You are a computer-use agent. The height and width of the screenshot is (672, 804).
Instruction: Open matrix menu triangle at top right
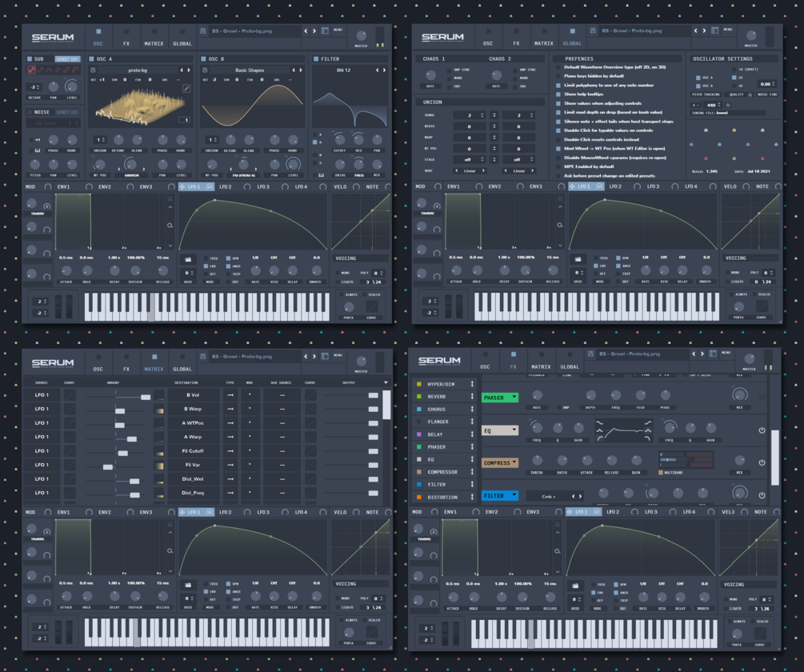(386, 382)
